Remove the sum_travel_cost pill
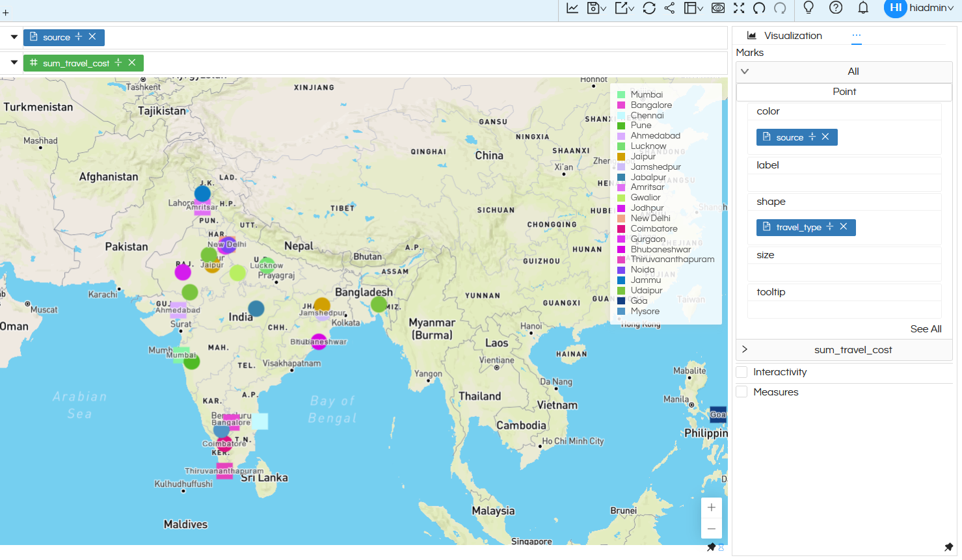The height and width of the screenshot is (560, 962). [x=132, y=62]
